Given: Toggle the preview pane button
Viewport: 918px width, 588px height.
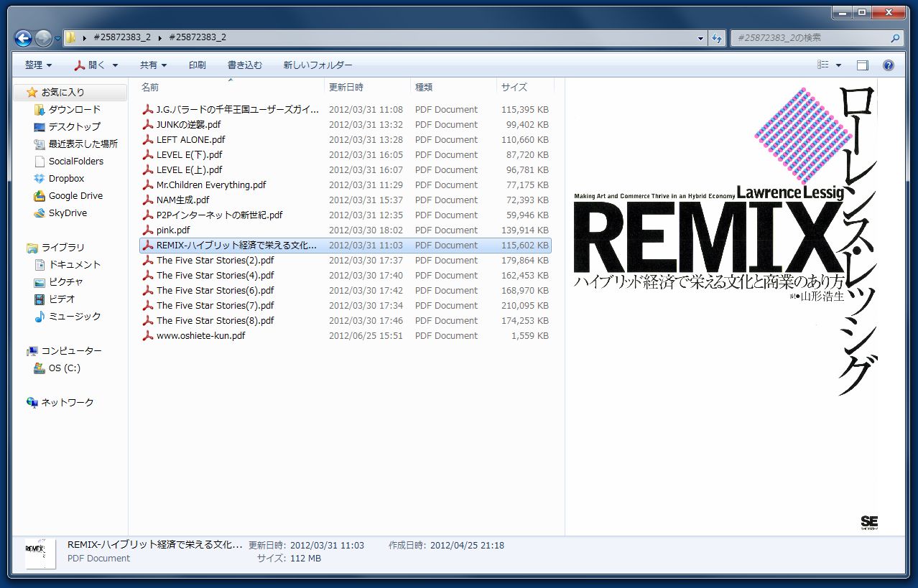Looking at the screenshot, I should click(863, 65).
